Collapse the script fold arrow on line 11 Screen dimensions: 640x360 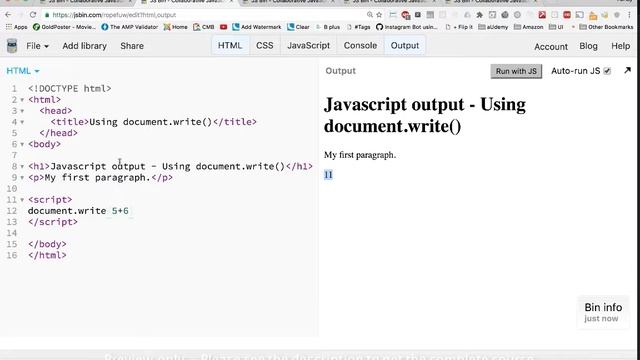click(x=22, y=200)
